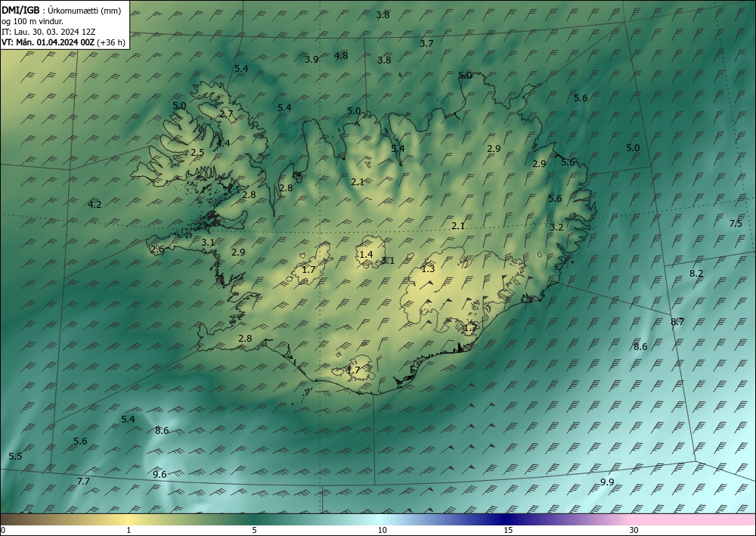Screen dimensions: 756x536
Task: Click the color scale label 1
Action: click(129, 531)
